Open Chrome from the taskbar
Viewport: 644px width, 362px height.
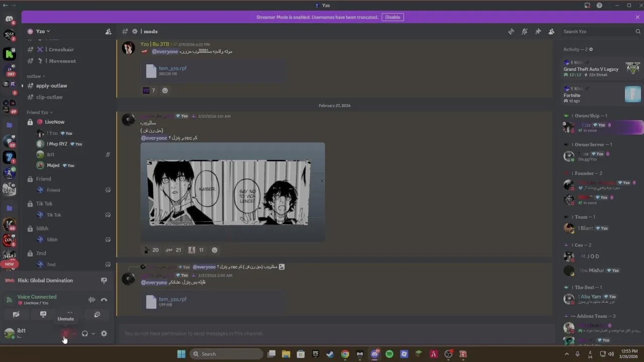[345, 354]
